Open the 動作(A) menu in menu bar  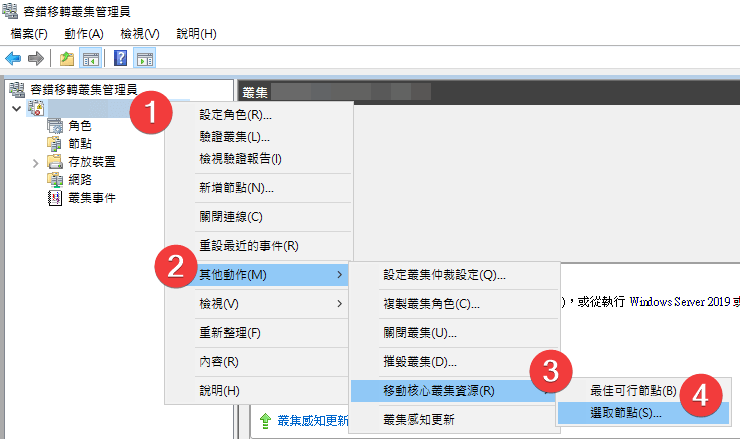tap(83, 34)
